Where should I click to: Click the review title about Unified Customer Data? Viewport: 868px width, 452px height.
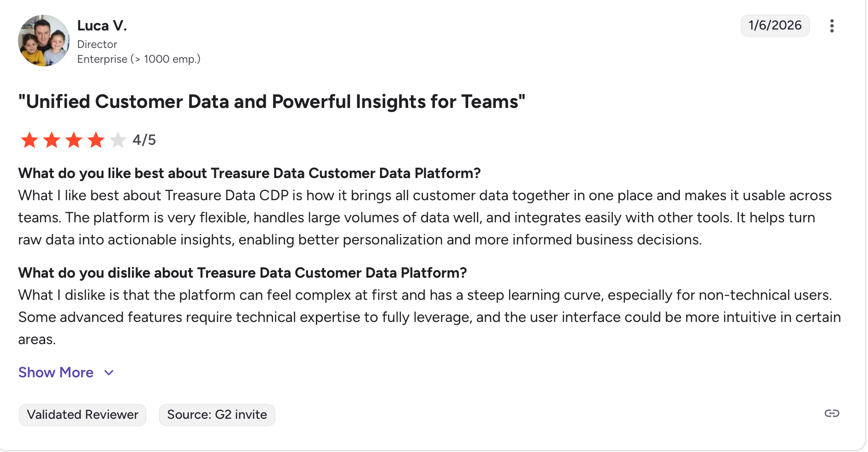coord(272,101)
